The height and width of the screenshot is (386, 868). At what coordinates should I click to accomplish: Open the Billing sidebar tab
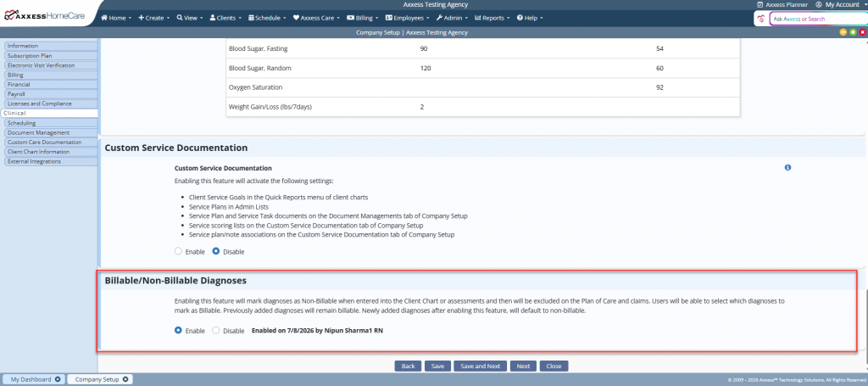(51, 75)
